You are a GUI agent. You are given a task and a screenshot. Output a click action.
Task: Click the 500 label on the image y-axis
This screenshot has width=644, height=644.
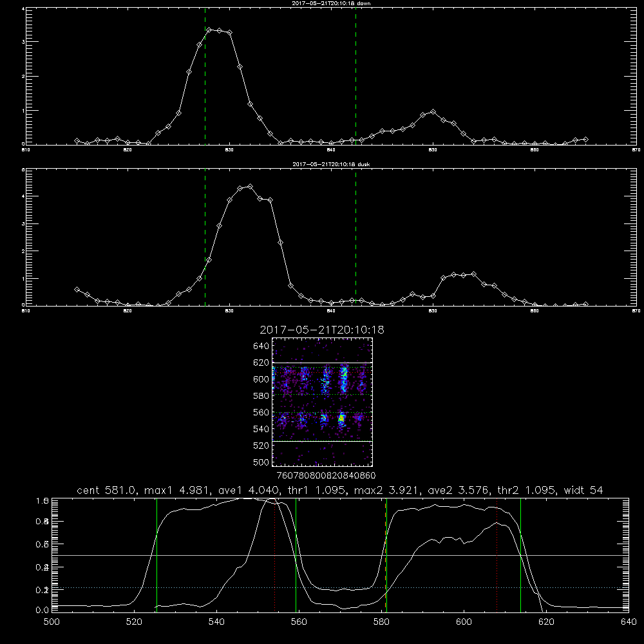(x=261, y=462)
